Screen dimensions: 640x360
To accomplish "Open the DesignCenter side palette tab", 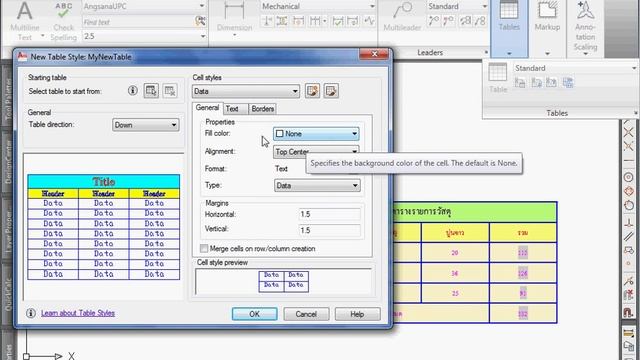I will pyautogui.click(x=8, y=162).
